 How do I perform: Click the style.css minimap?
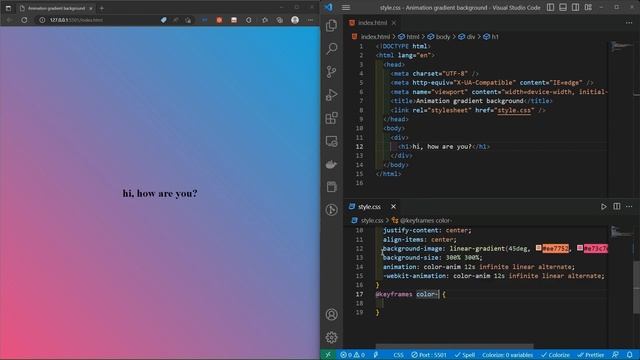pos(621,232)
